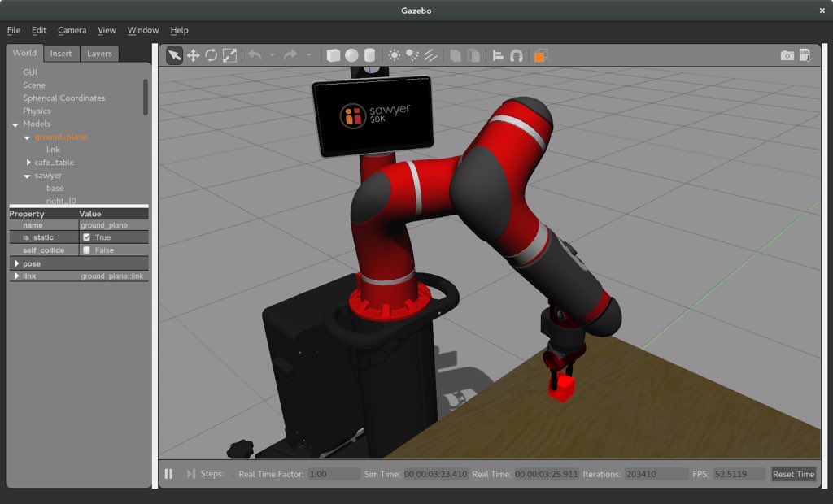Click the redo arrow icon
The image size is (833, 504).
[x=290, y=55]
